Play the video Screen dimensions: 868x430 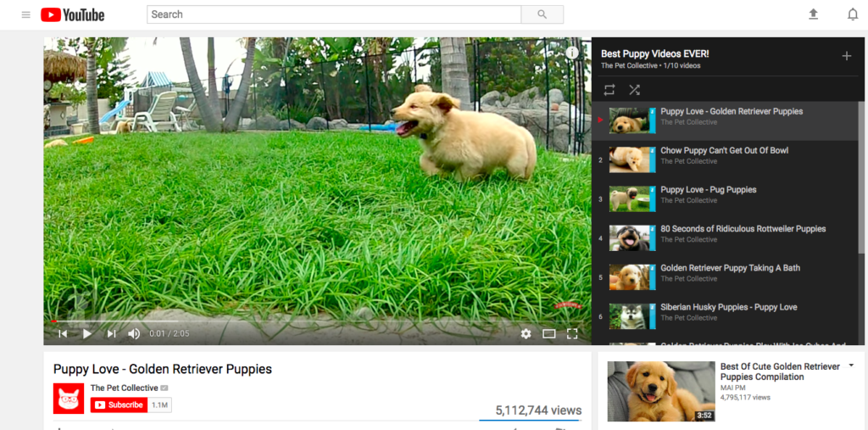coord(86,333)
